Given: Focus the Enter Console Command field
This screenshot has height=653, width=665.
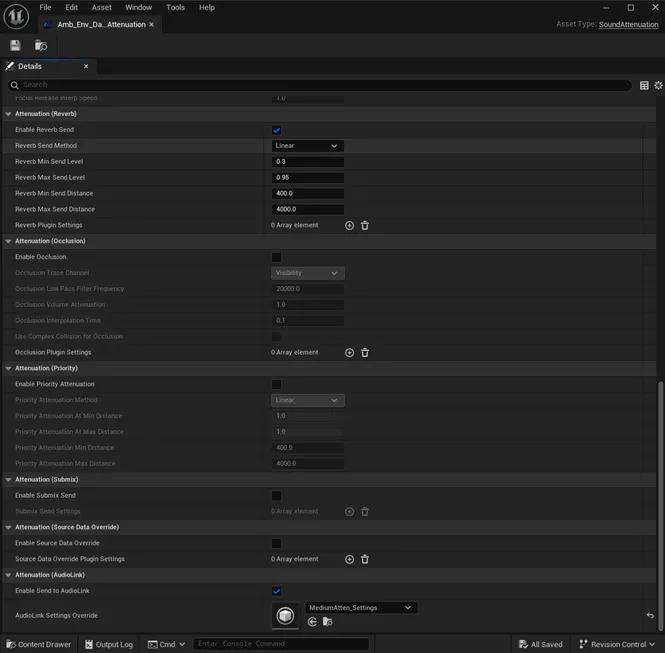Looking at the screenshot, I should [281, 644].
